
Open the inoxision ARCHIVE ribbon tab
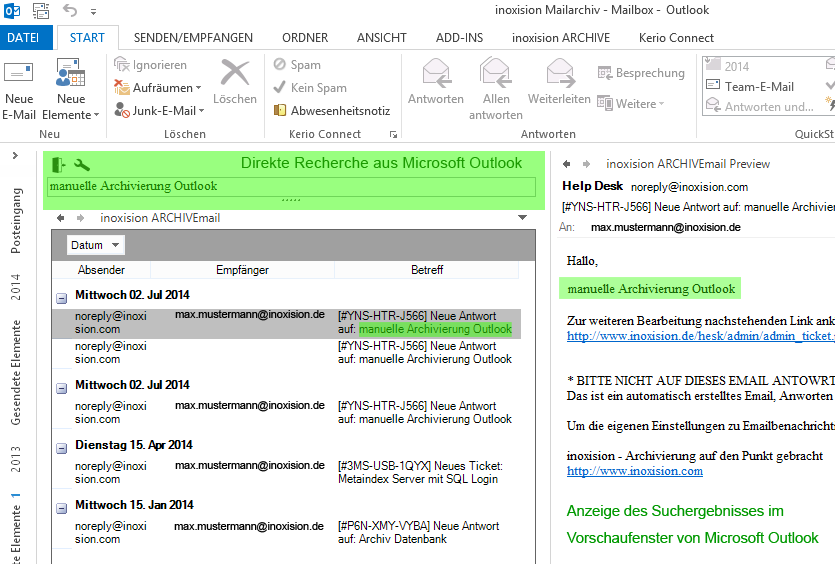pyautogui.click(x=560, y=38)
